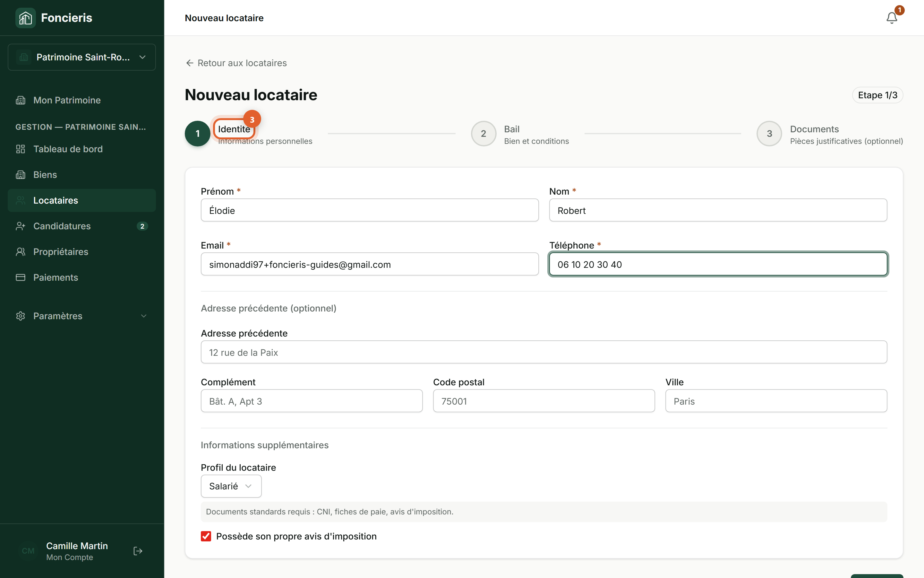Click the portfolio icon in Patrimoine selector

[x=24, y=57]
